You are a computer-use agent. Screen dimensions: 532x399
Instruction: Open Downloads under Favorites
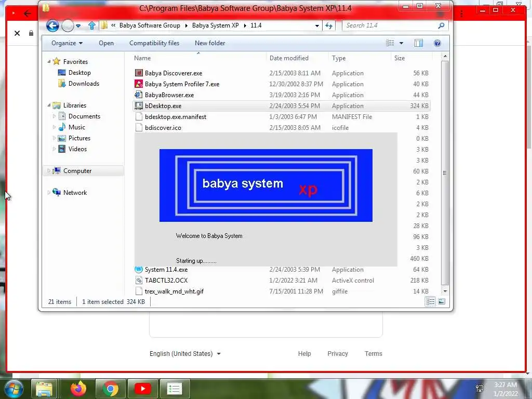84,84
